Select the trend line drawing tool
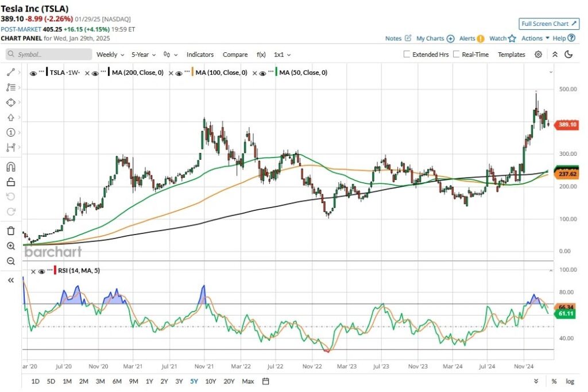The width and height of the screenshot is (588, 392). tap(10, 73)
